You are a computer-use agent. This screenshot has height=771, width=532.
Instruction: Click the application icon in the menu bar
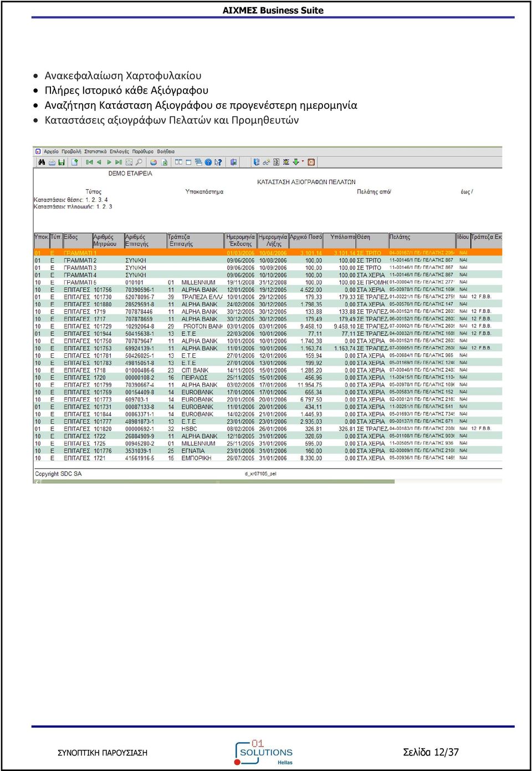click(x=38, y=151)
